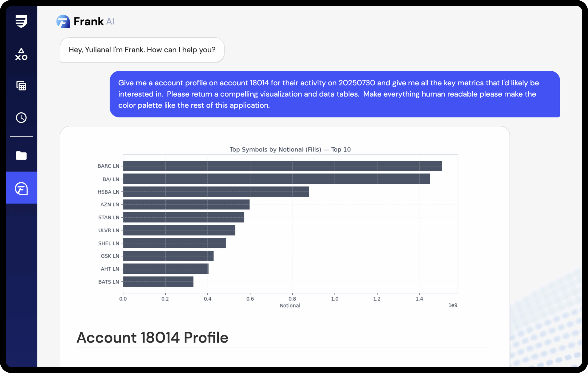Click the SHEL LN chart bar

[x=174, y=243]
